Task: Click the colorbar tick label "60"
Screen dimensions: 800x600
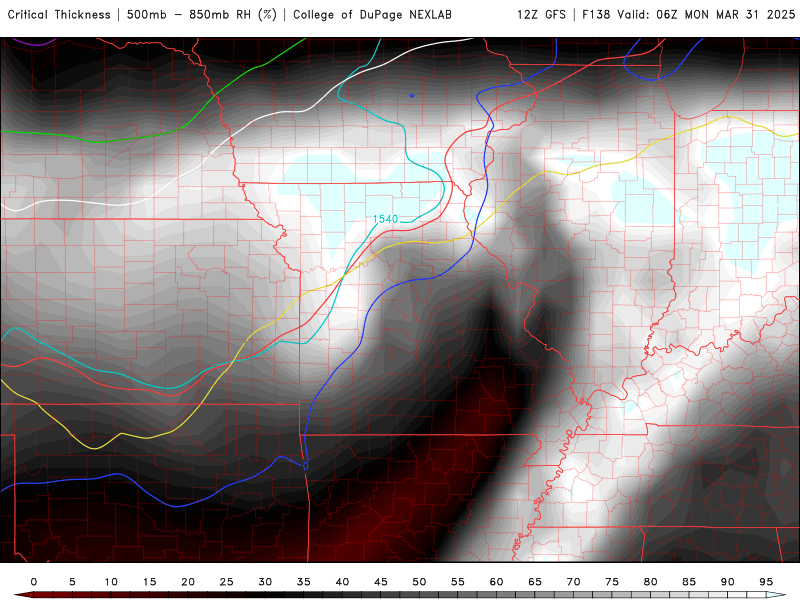Action: pyautogui.click(x=496, y=582)
